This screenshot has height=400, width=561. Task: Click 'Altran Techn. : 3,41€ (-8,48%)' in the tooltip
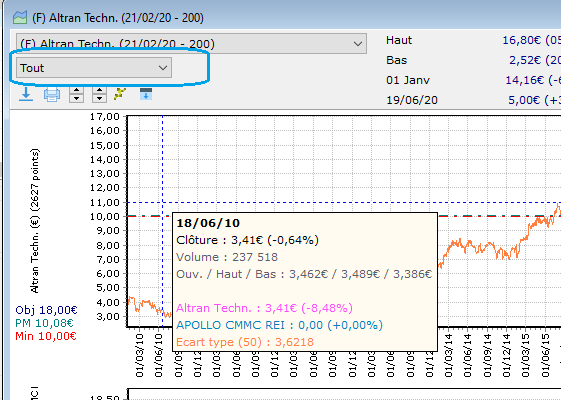coord(264,308)
